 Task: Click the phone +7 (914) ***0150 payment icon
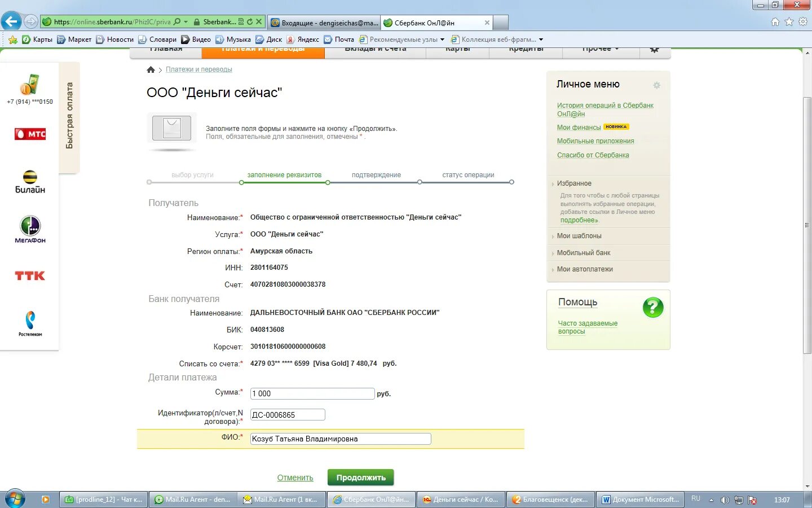click(x=29, y=85)
